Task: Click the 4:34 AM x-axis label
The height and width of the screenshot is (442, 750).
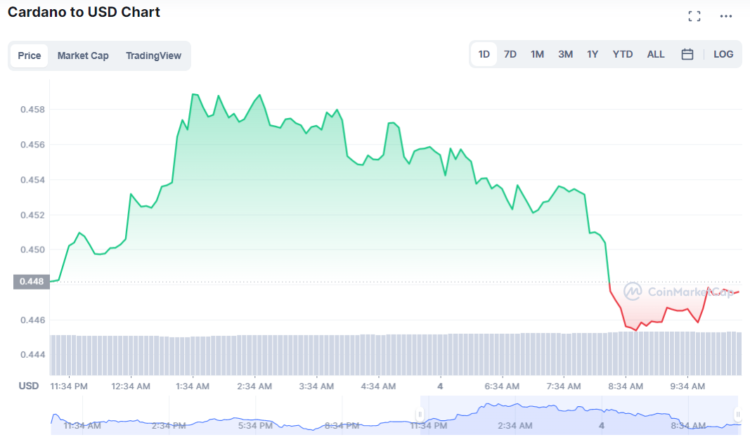Action: tap(378, 386)
